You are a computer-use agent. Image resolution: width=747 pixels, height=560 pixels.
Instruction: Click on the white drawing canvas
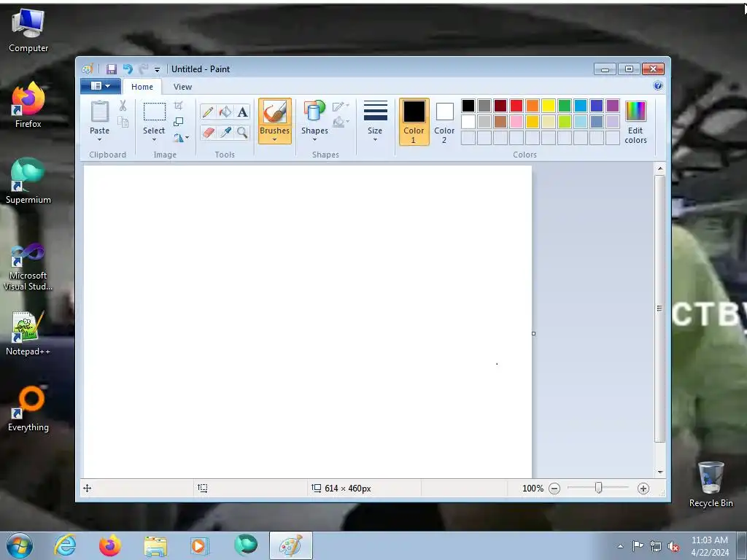tap(308, 322)
